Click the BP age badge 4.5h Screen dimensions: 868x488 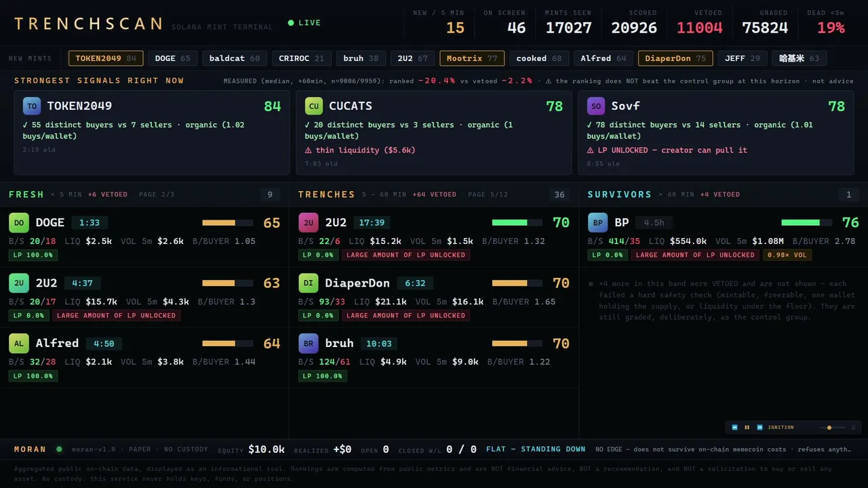coord(654,223)
